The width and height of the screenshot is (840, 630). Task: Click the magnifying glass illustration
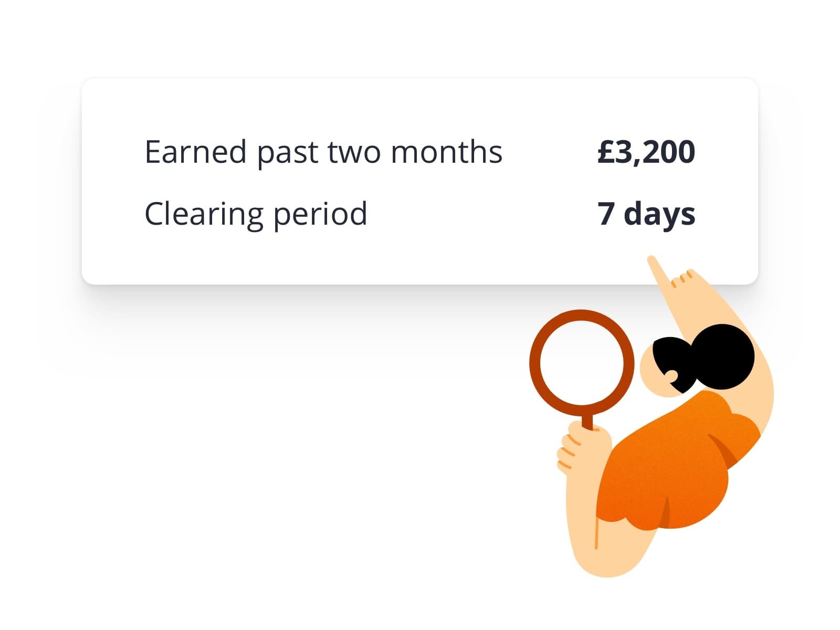coord(582,370)
